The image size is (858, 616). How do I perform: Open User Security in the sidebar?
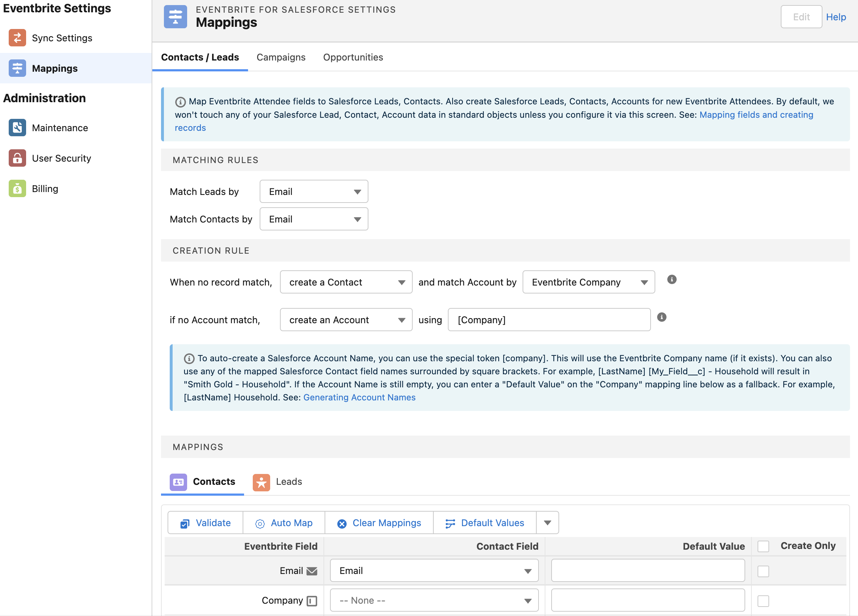pos(76,158)
